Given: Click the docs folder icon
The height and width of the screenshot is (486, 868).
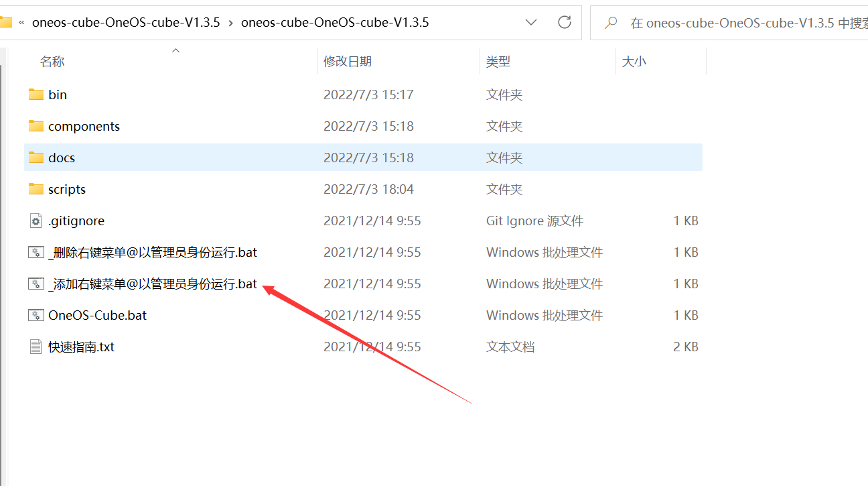Looking at the screenshot, I should [36, 158].
